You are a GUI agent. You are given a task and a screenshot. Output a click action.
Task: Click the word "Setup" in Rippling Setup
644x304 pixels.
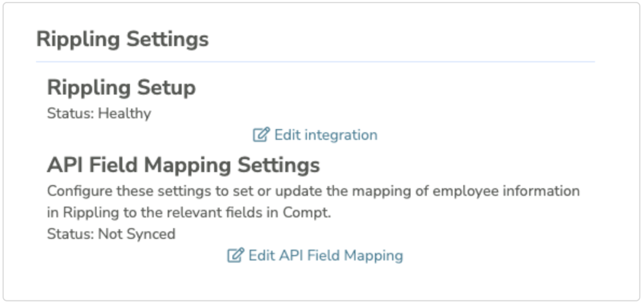165,88
